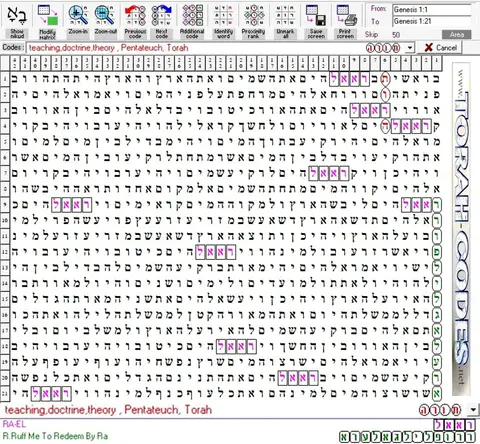480x444 pixels.
Task: Click the Print screen icon
Action: (x=346, y=15)
